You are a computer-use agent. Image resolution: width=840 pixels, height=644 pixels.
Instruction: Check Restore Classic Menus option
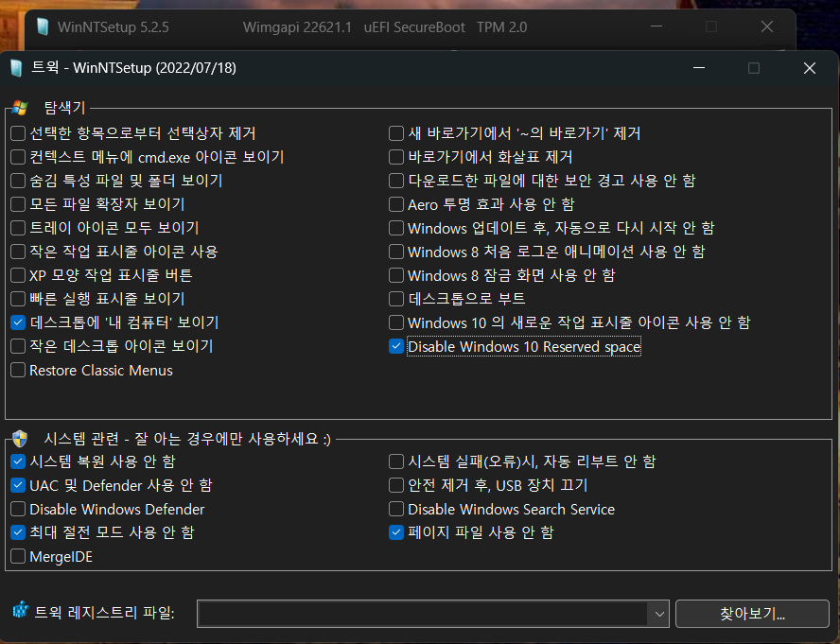pos(18,370)
